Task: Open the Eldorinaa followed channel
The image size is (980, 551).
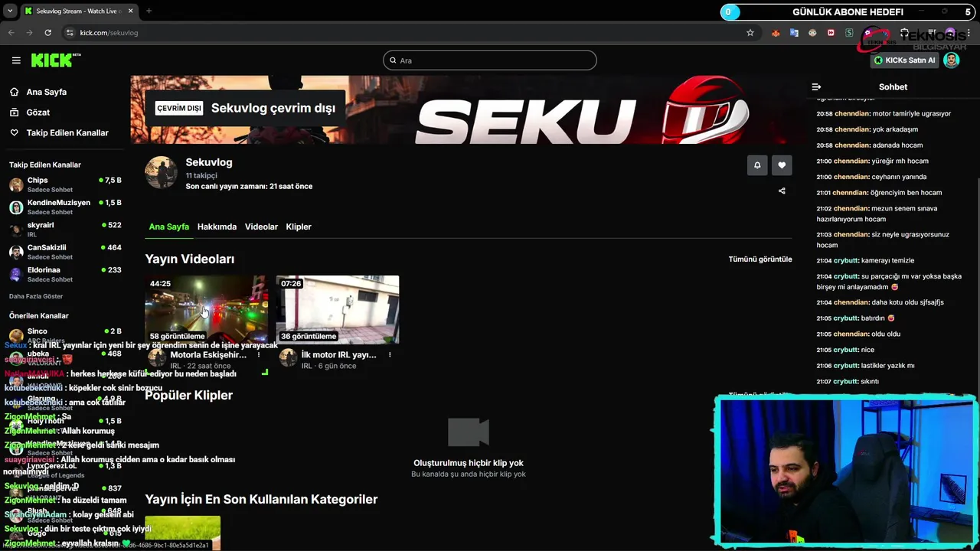Action: click(x=65, y=274)
